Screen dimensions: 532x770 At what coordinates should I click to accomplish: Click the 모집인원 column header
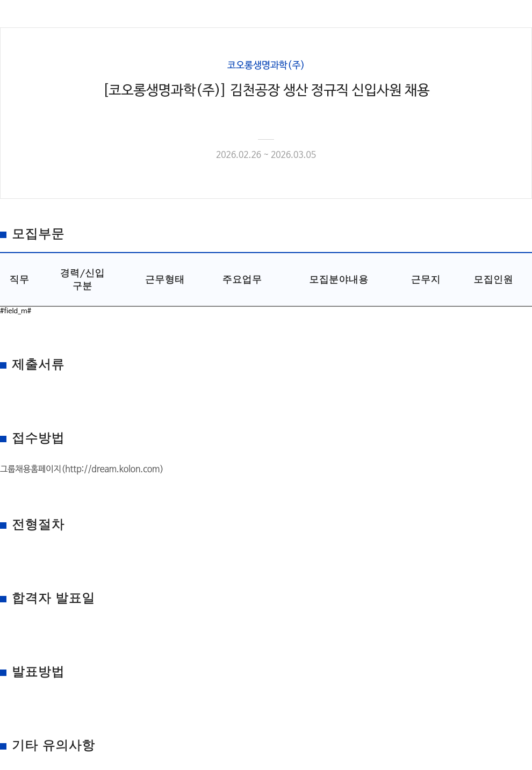(x=493, y=279)
